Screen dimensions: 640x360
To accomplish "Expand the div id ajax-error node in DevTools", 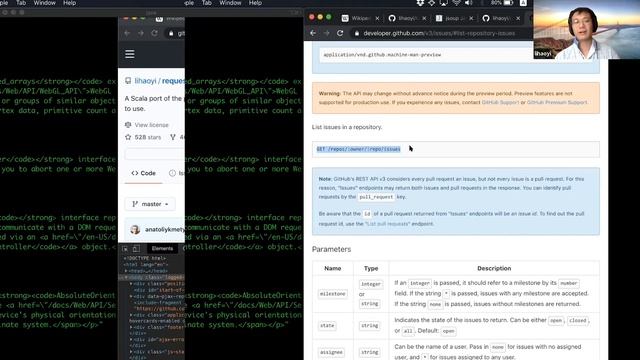I will click(131, 339).
